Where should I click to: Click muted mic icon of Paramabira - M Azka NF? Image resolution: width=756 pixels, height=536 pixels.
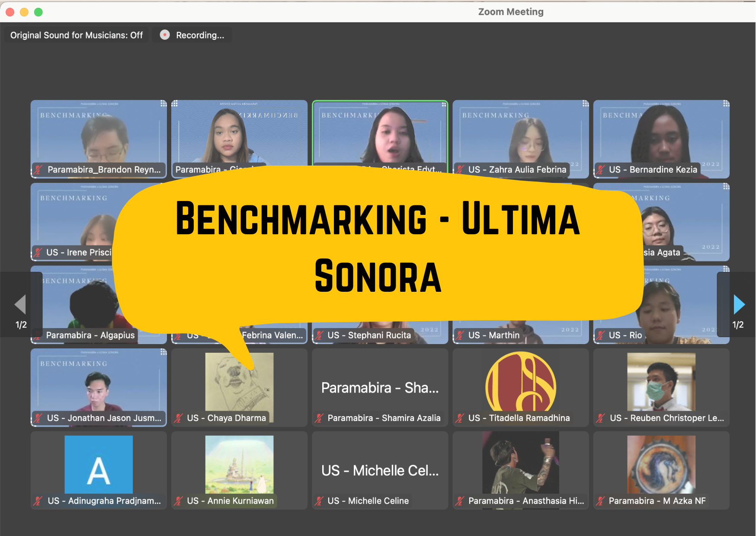click(x=601, y=501)
